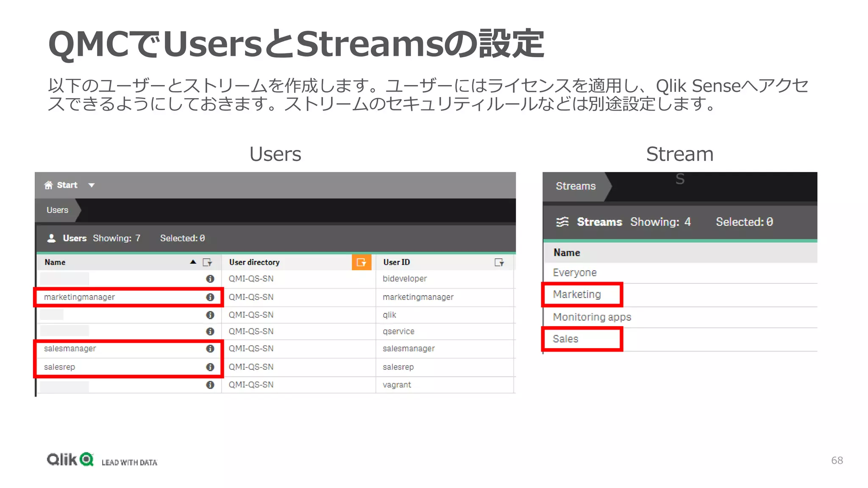Click the vagrant User ID cell

pos(397,385)
